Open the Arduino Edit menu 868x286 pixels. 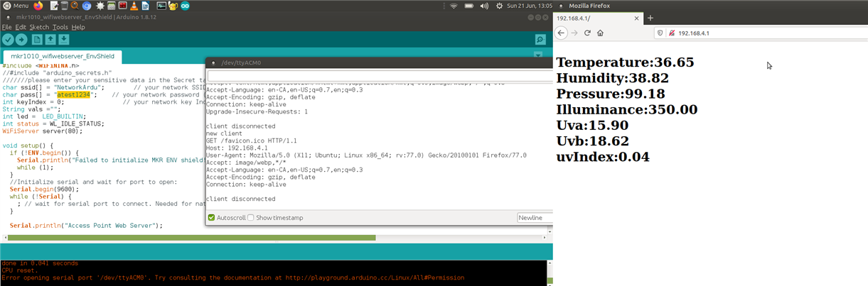(21, 27)
